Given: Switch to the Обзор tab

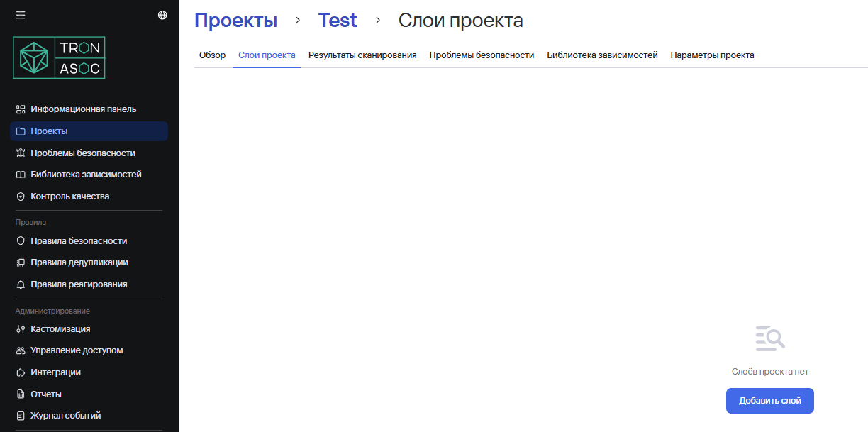Looking at the screenshot, I should tap(212, 55).
